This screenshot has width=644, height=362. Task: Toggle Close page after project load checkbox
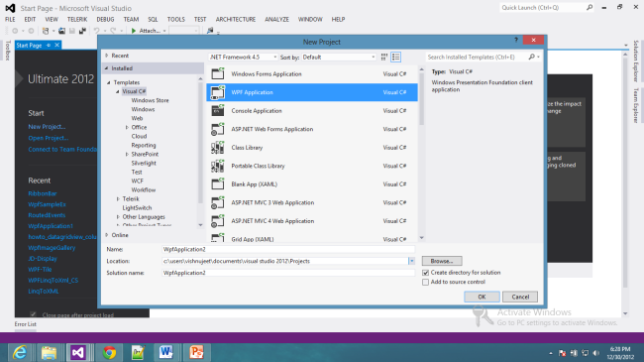pyautogui.click(x=34, y=314)
